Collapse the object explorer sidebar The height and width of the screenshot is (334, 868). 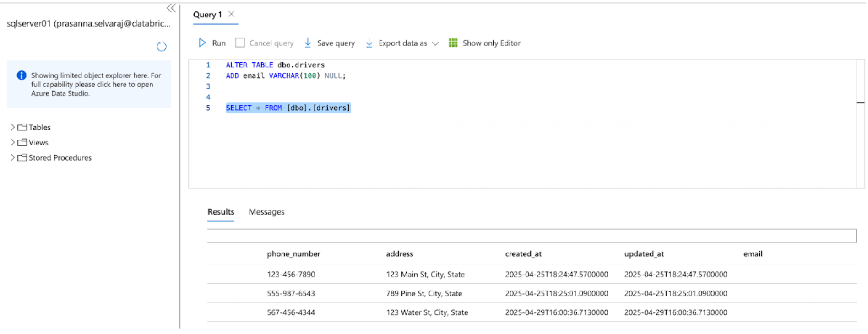pyautogui.click(x=171, y=8)
